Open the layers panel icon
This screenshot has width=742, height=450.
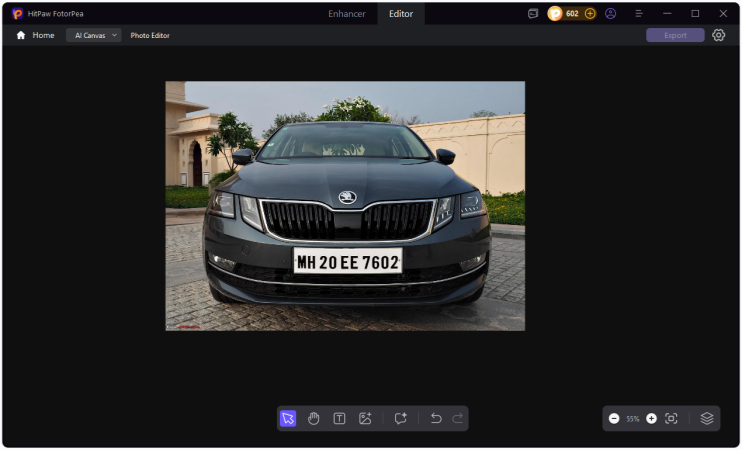[x=707, y=418]
